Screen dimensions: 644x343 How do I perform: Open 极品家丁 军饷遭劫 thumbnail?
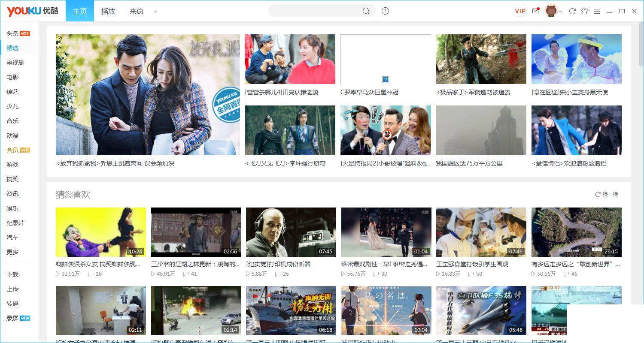tap(481, 59)
